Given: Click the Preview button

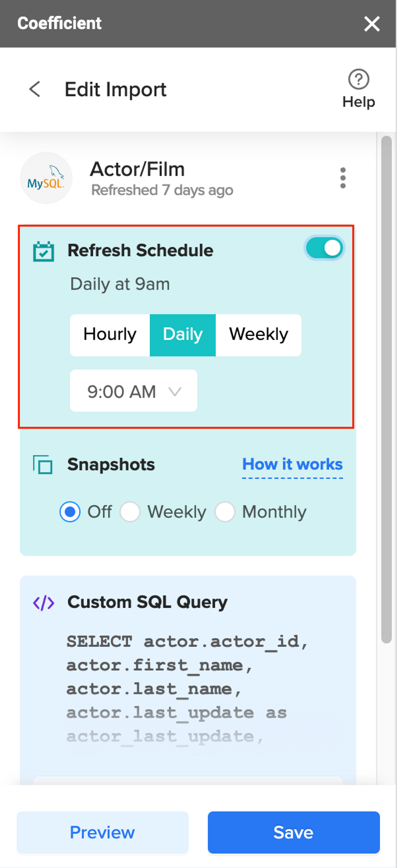Looking at the screenshot, I should [103, 832].
